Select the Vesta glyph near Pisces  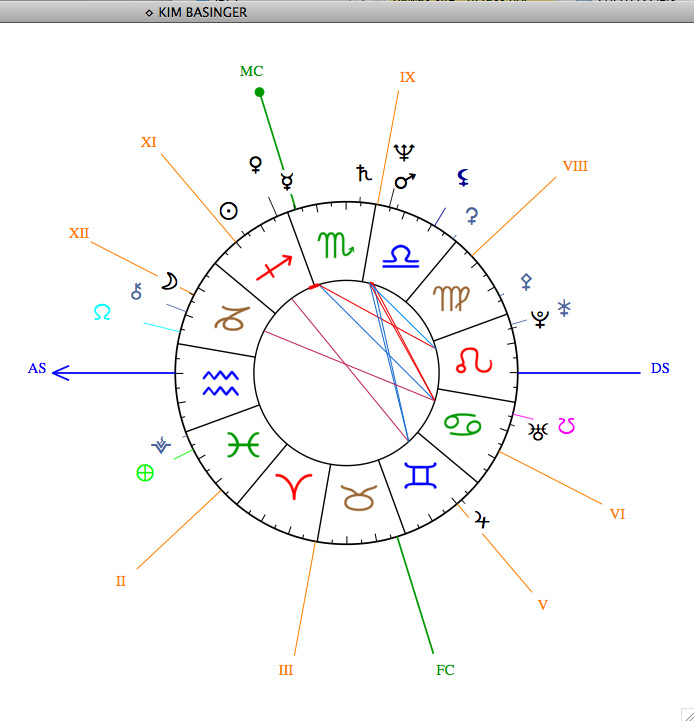161,445
